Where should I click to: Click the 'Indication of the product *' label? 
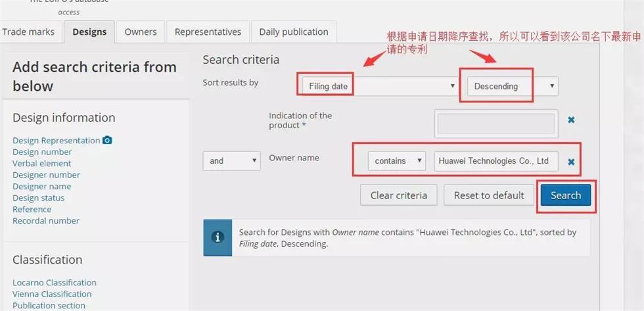pyautogui.click(x=300, y=121)
